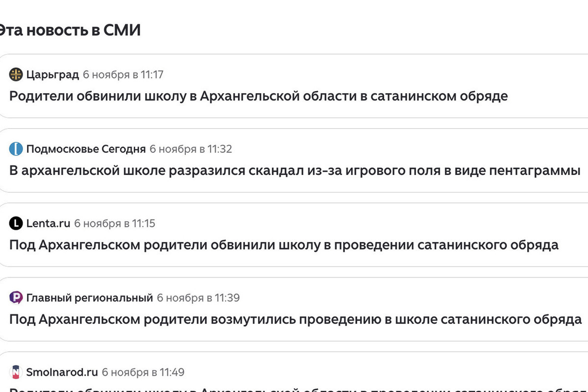Click the timestamp 6 ноября в 11:15

coord(115,223)
